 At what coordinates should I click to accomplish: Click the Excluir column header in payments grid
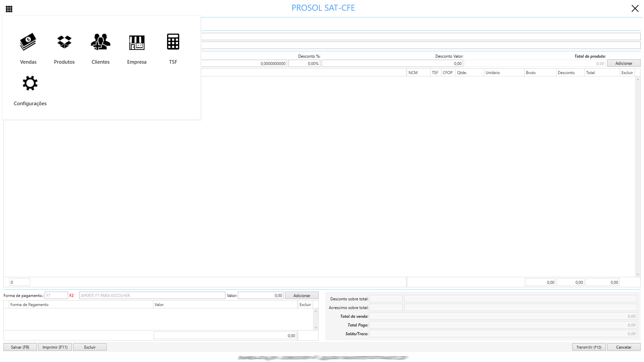tap(305, 305)
